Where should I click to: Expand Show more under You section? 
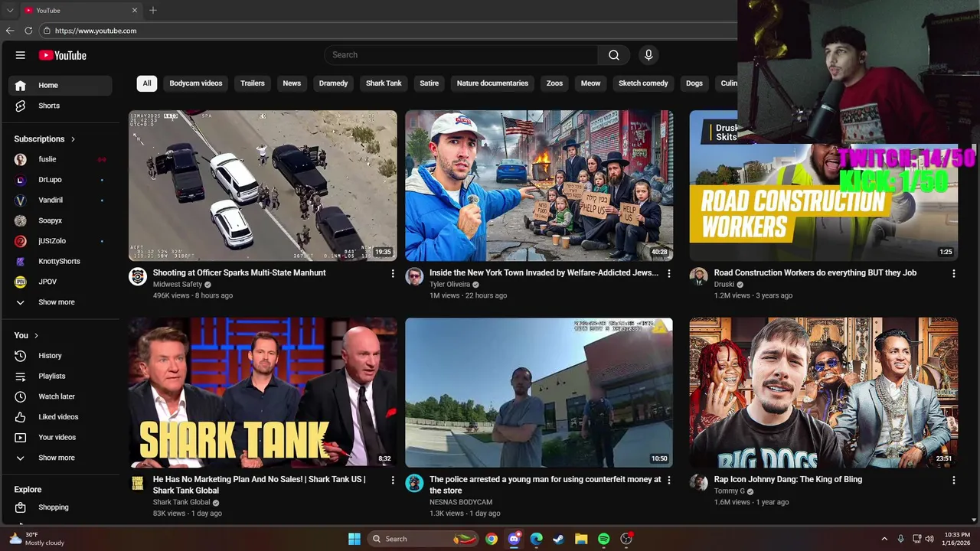point(60,458)
